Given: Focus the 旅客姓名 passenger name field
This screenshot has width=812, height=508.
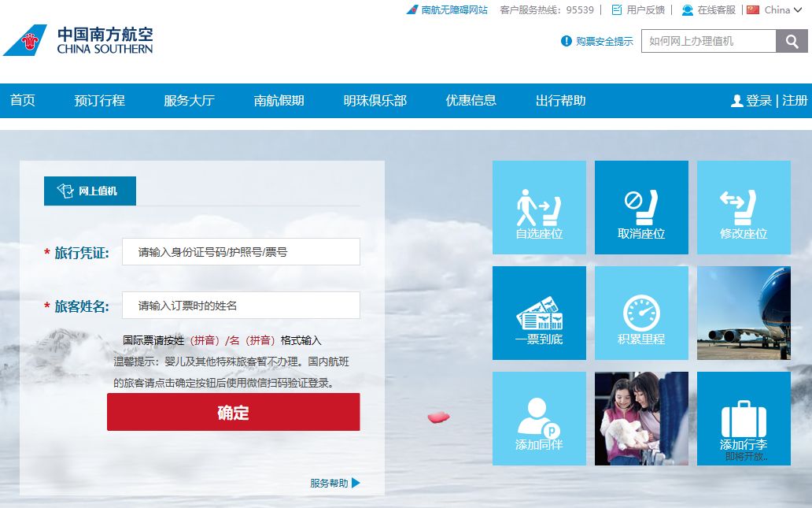Looking at the screenshot, I should point(241,306).
